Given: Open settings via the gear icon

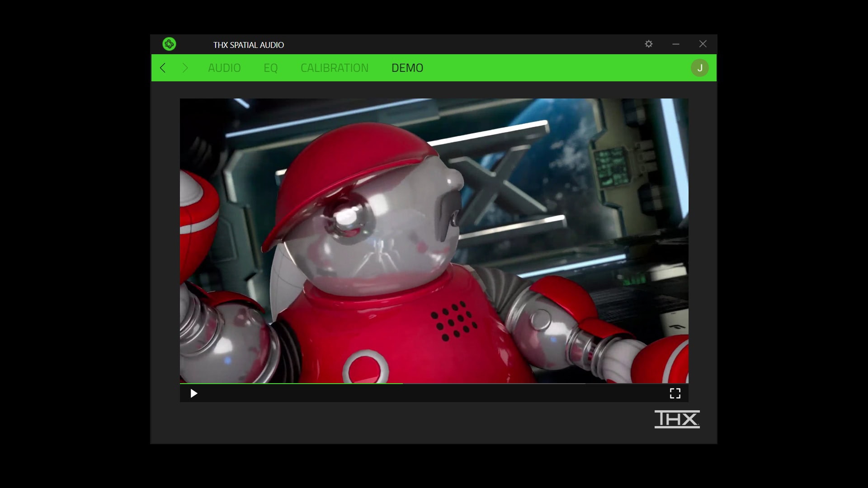Looking at the screenshot, I should tap(649, 44).
